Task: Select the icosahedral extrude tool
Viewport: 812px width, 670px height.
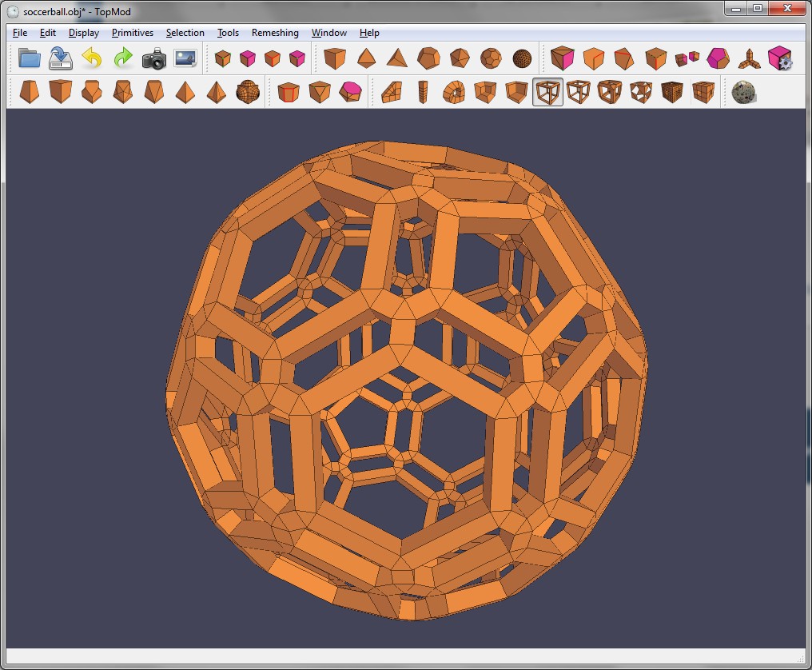Action: coord(123,92)
